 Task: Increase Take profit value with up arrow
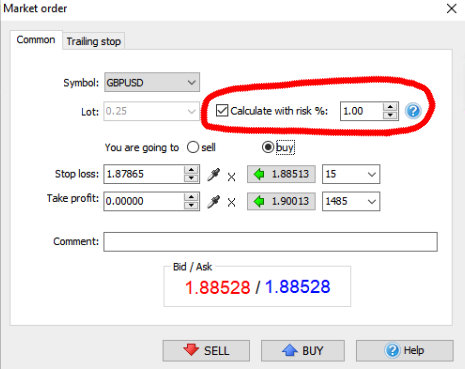[x=191, y=197]
